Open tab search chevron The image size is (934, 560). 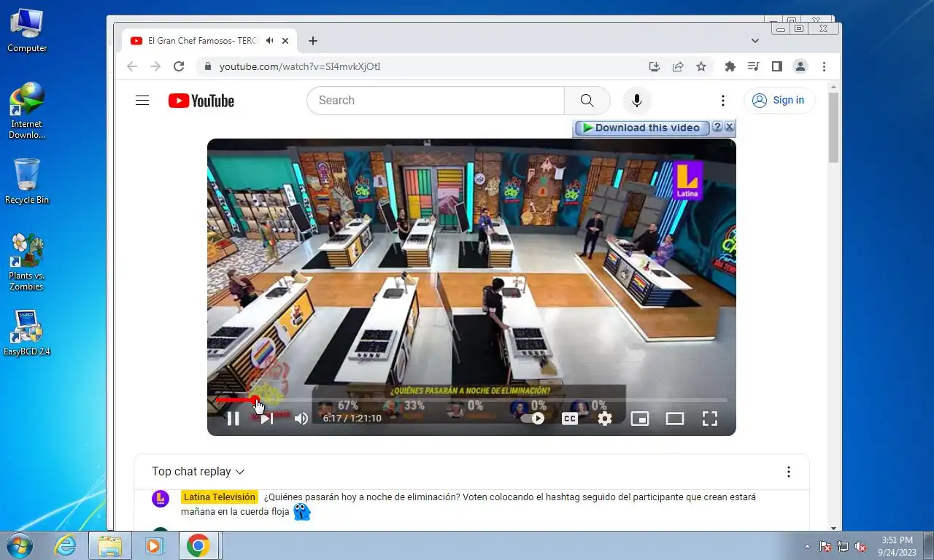(x=754, y=41)
